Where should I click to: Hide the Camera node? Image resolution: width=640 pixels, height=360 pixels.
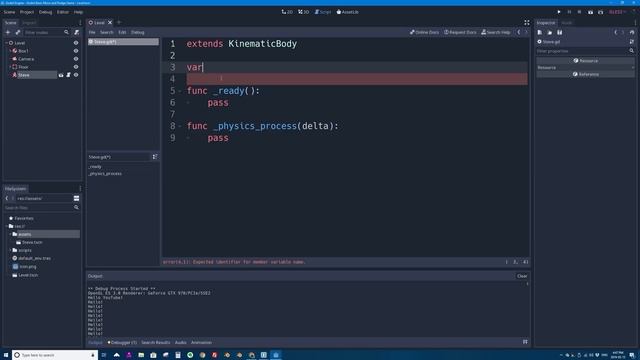coord(76,59)
